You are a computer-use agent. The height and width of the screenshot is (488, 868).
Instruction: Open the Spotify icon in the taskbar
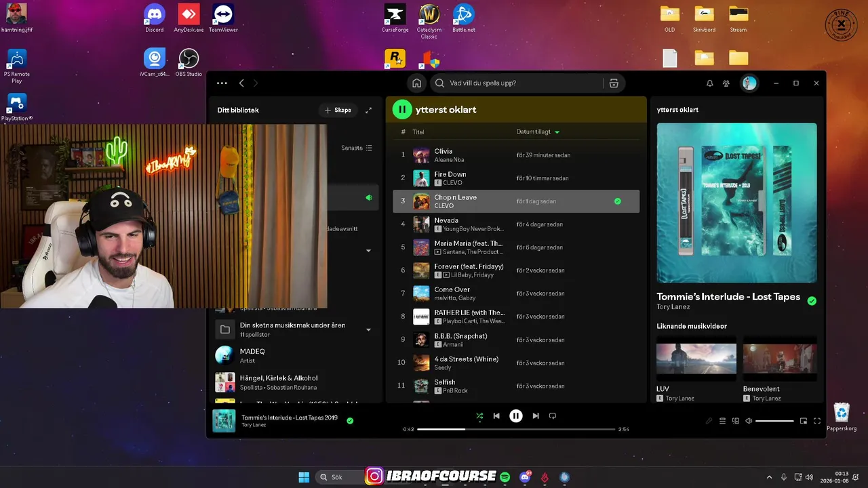tap(505, 477)
